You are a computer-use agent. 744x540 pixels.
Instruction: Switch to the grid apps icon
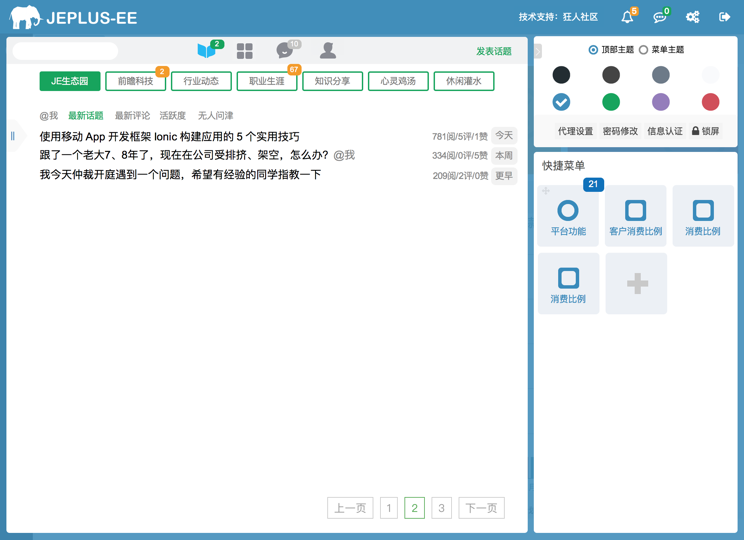244,51
